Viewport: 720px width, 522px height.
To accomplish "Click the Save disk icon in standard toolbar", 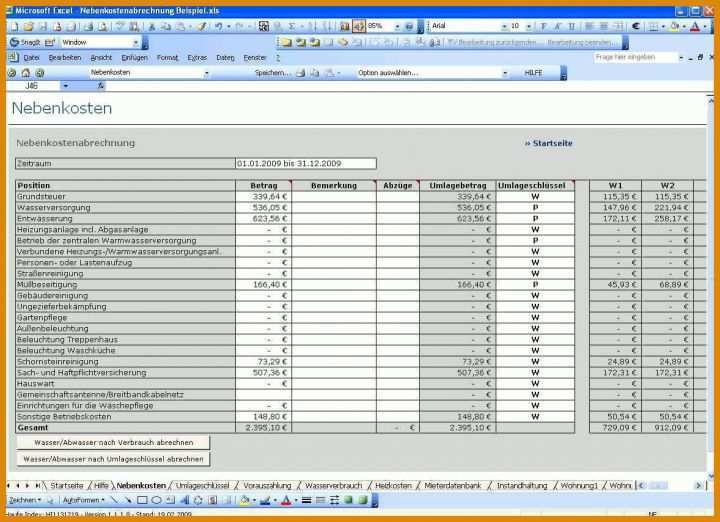I will click(44, 27).
